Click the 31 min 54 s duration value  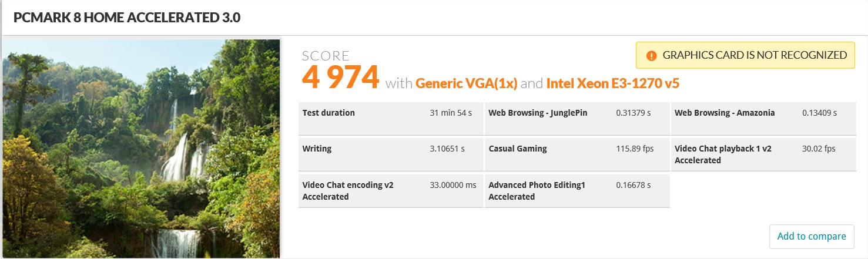tap(451, 113)
